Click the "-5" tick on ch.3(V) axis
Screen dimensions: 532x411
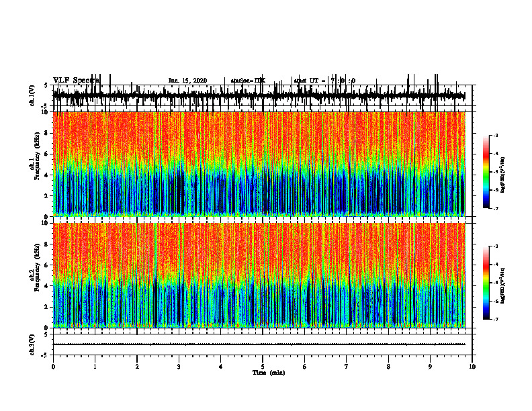[46, 355]
